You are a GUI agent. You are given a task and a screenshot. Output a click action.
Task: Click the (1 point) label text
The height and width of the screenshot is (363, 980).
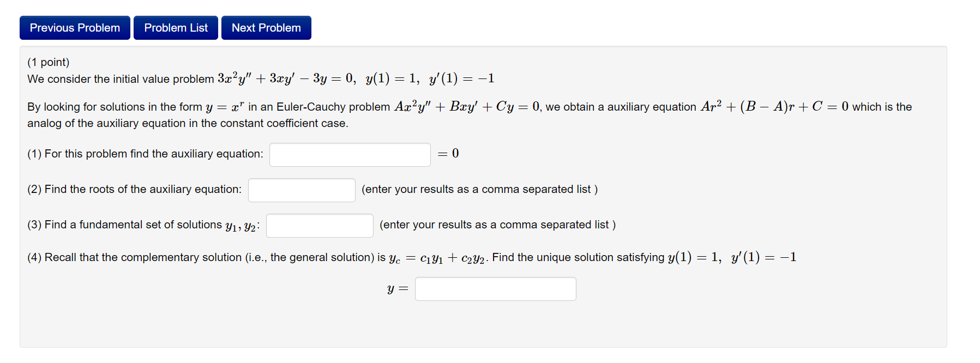pyautogui.click(x=48, y=62)
